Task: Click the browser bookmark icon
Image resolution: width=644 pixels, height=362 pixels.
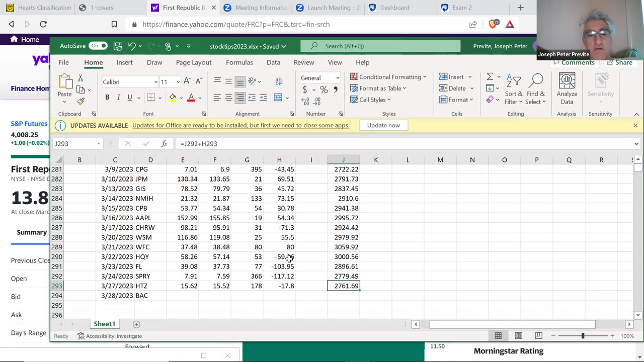Action: click(x=114, y=24)
